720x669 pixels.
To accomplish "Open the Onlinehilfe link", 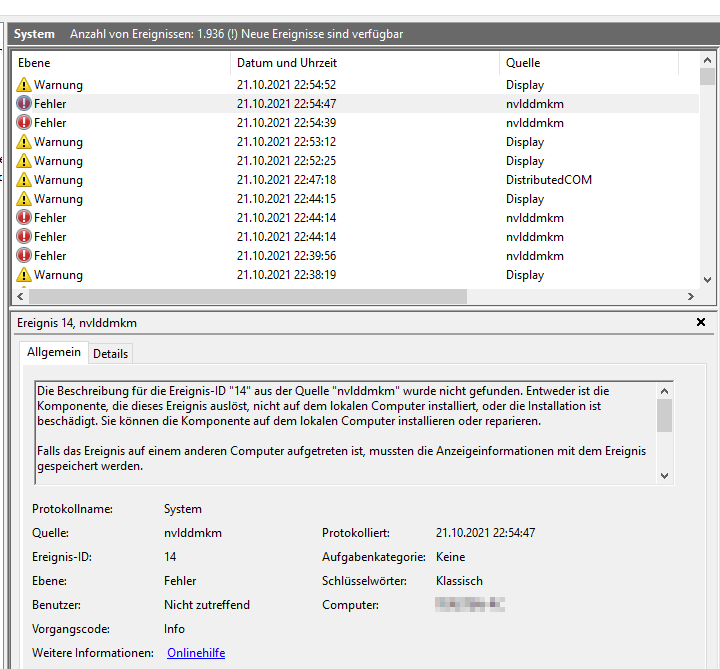I will 196,652.
